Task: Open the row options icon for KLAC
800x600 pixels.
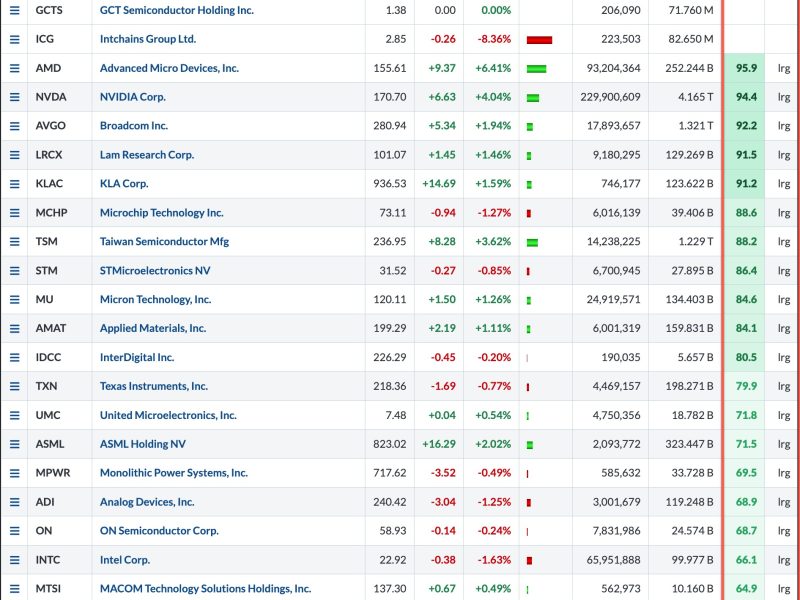Action: (14, 184)
